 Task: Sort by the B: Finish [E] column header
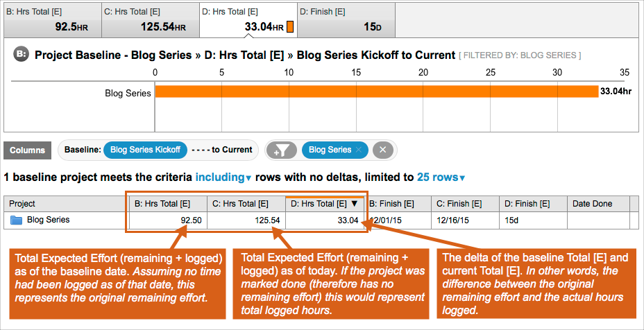pyautogui.click(x=391, y=204)
